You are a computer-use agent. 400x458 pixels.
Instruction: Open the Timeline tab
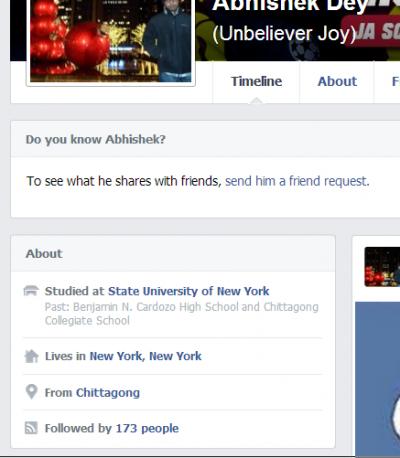pyautogui.click(x=256, y=81)
